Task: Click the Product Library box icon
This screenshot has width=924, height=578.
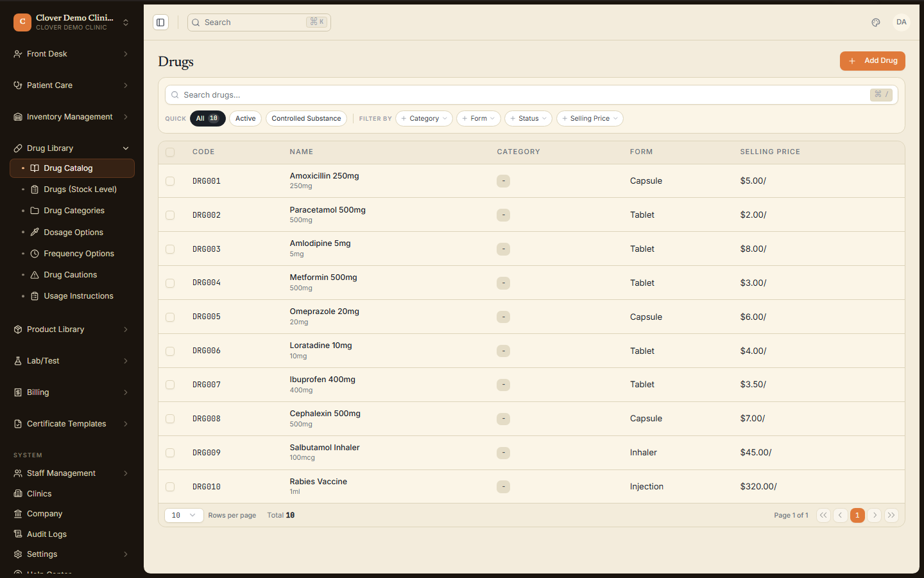Action: [x=18, y=329]
